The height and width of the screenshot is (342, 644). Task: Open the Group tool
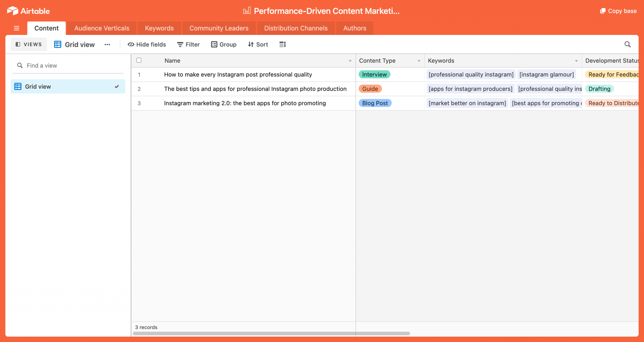tap(224, 44)
